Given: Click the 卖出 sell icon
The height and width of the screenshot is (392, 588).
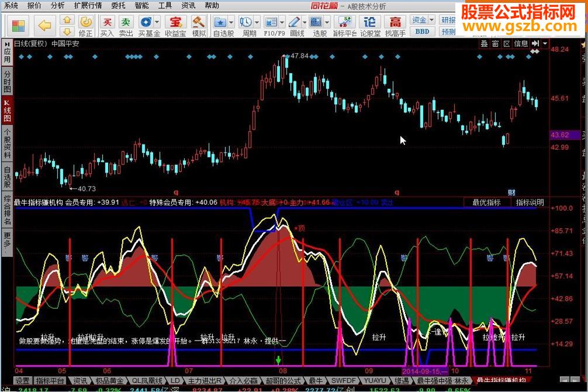Looking at the screenshot, I should [126, 26].
